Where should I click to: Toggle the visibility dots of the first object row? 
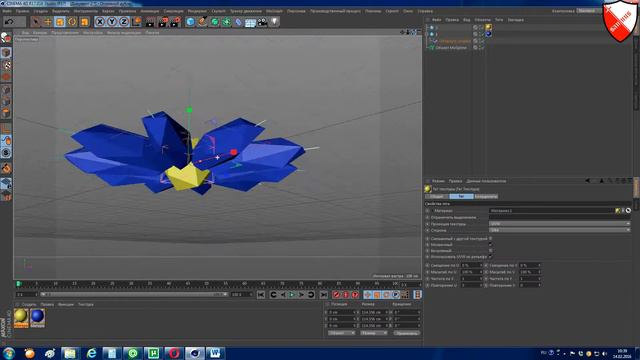[x=481, y=27]
